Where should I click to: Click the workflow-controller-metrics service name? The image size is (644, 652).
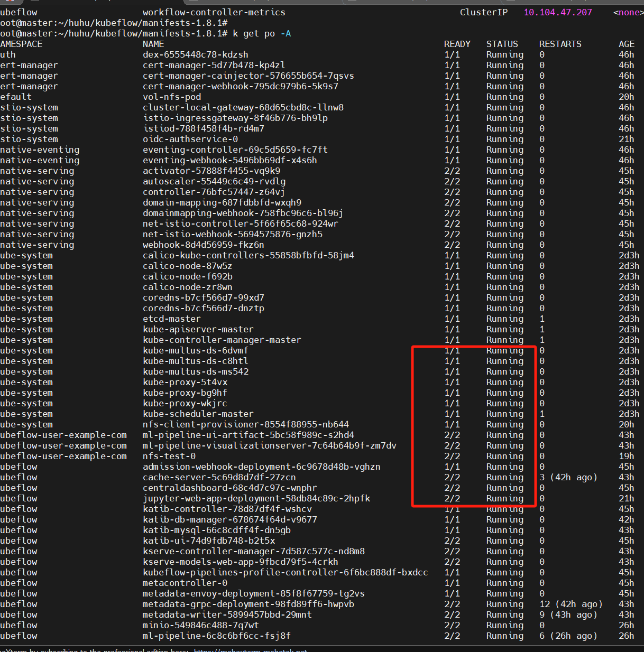[x=214, y=13]
